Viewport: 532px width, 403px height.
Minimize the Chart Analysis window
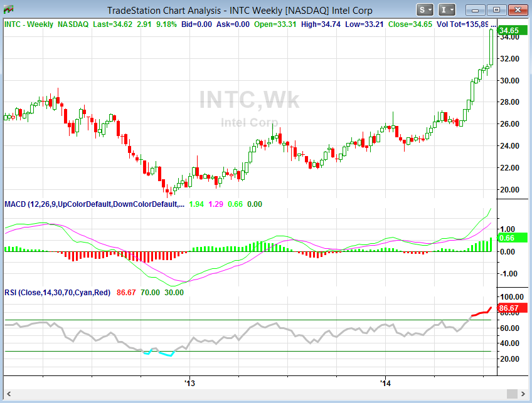(476, 10)
